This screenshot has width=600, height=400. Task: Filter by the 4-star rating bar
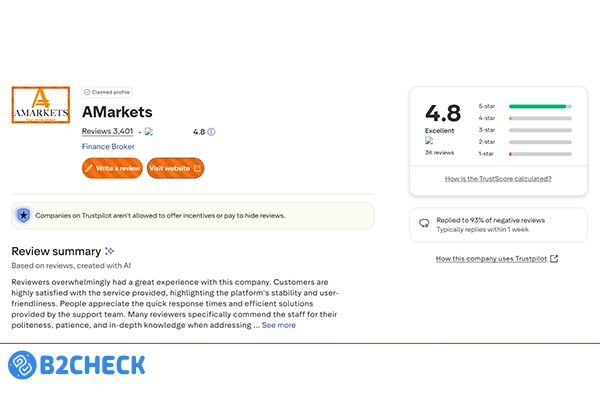(540, 117)
